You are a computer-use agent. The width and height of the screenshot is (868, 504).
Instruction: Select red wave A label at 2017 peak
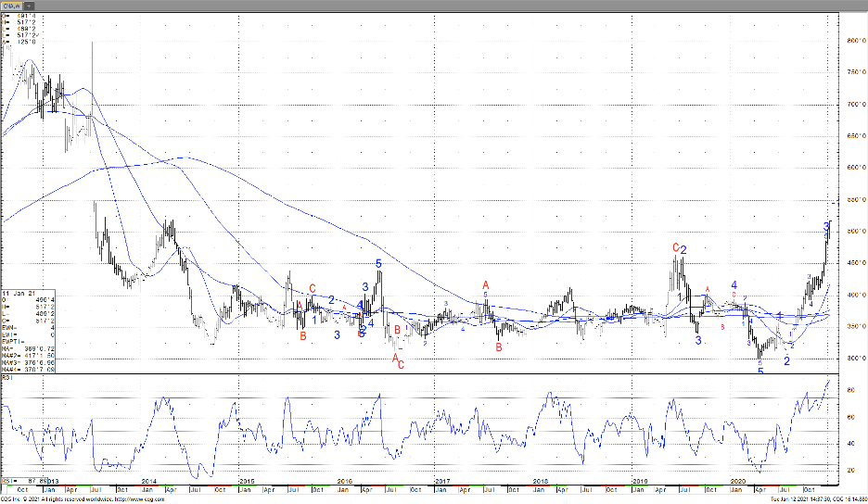click(x=485, y=285)
